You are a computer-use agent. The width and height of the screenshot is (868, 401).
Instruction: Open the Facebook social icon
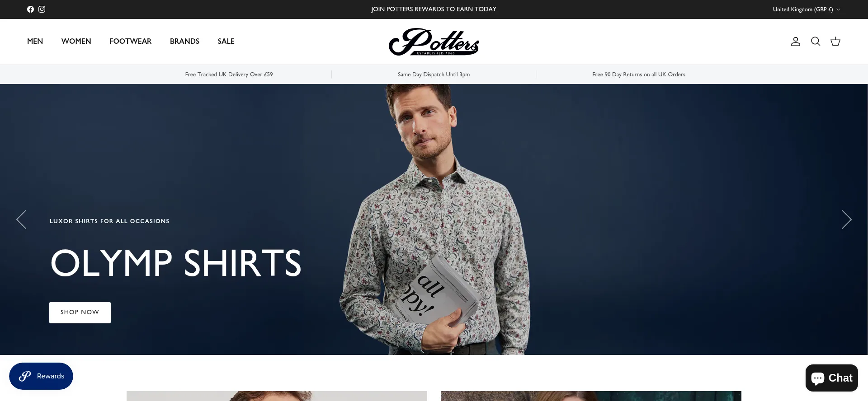click(30, 9)
